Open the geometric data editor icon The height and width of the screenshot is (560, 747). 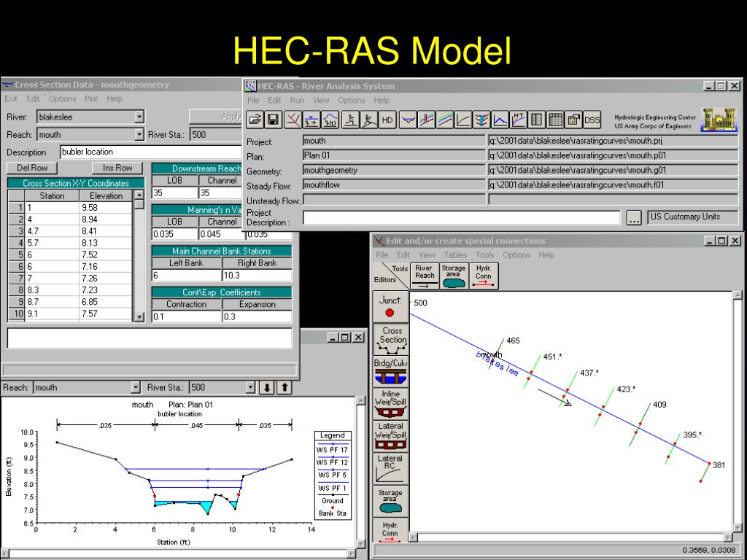click(293, 120)
